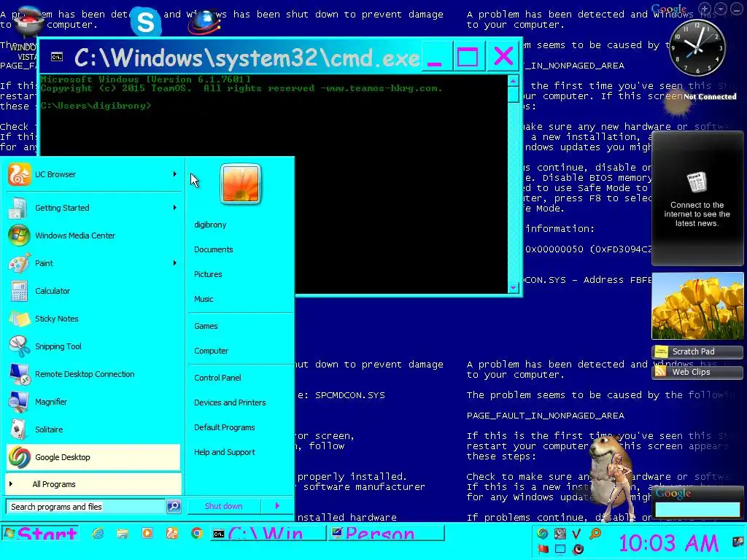Open UC Browser from Start menu
This screenshot has width=747, height=560.
point(93,174)
